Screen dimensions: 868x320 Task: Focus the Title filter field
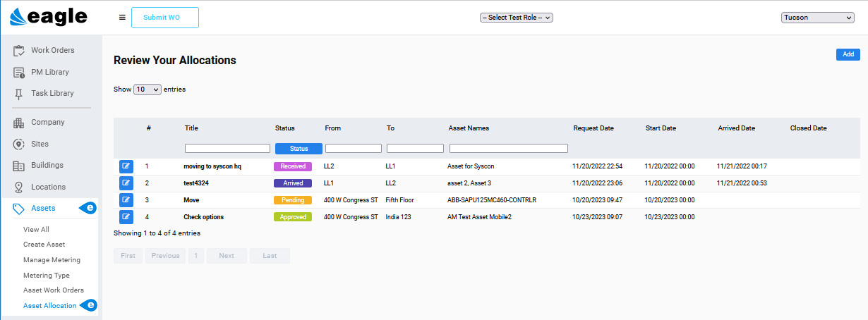(227, 149)
